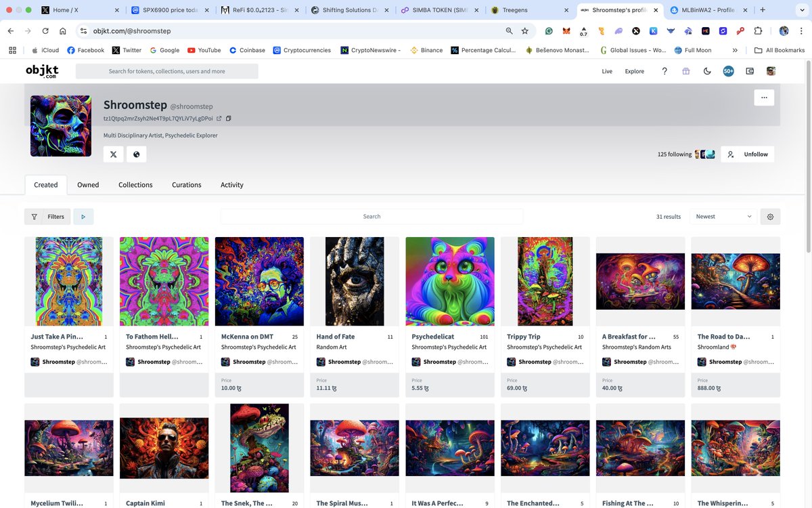Viewport: 812px width, 508px height.
Task: Open the MetaMask fox extension
Action: point(566,31)
